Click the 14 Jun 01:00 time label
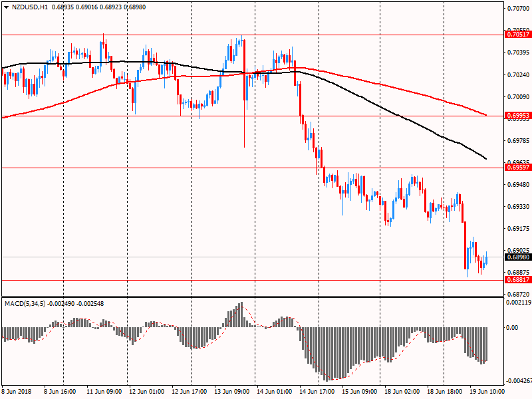 point(274,391)
